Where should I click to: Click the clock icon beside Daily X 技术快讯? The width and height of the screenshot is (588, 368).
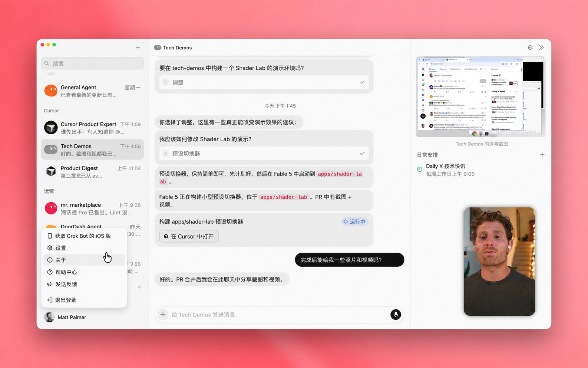coord(420,170)
